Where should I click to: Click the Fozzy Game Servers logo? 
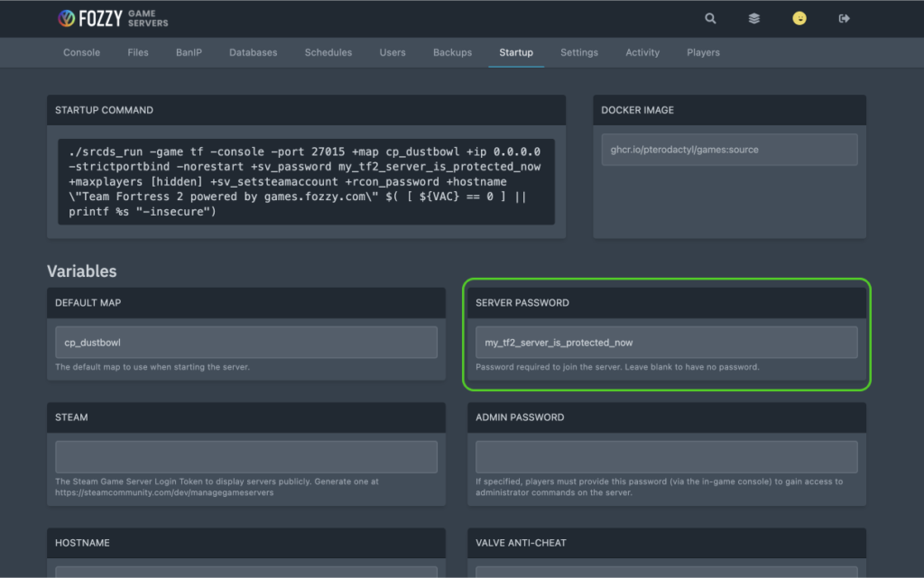tap(112, 17)
